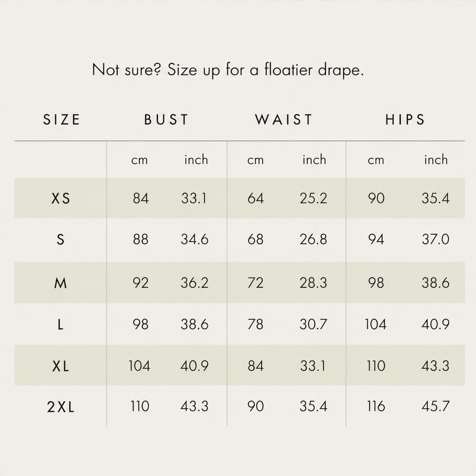This screenshot has height=476, width=476.
Task: Click the XL size row label
Action: [61, 366]
